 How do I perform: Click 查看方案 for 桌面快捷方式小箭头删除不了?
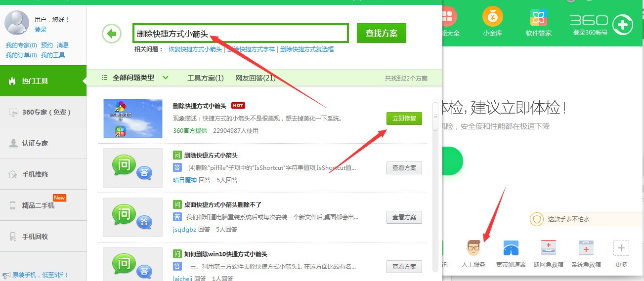pos(404,217)
